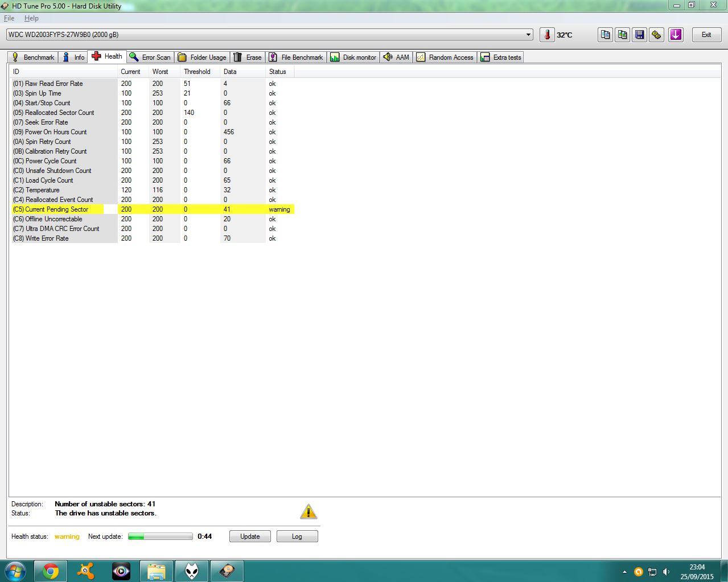The height and width of the screenshot is (582, 728).
Task: Open the Erase tab
Action: point(248,57)
